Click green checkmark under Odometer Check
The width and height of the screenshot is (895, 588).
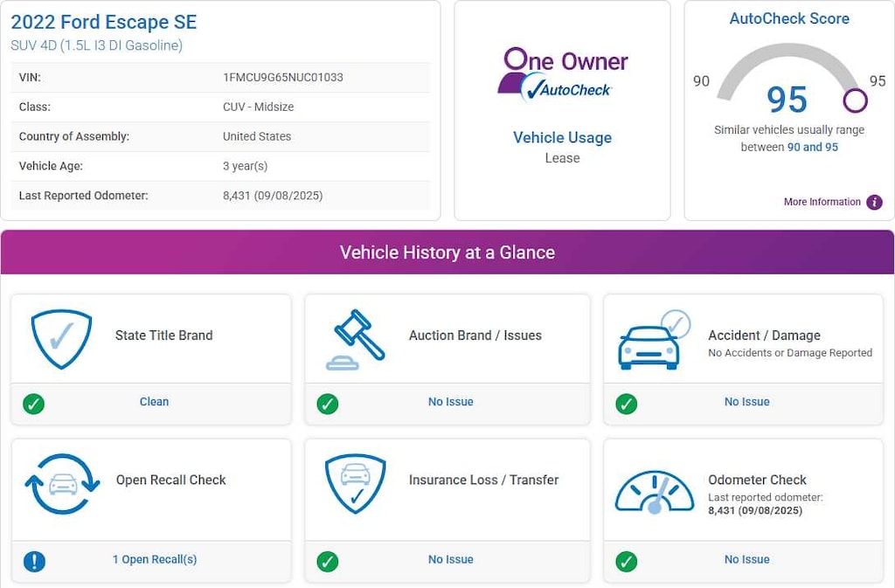(x=627, y=561)
